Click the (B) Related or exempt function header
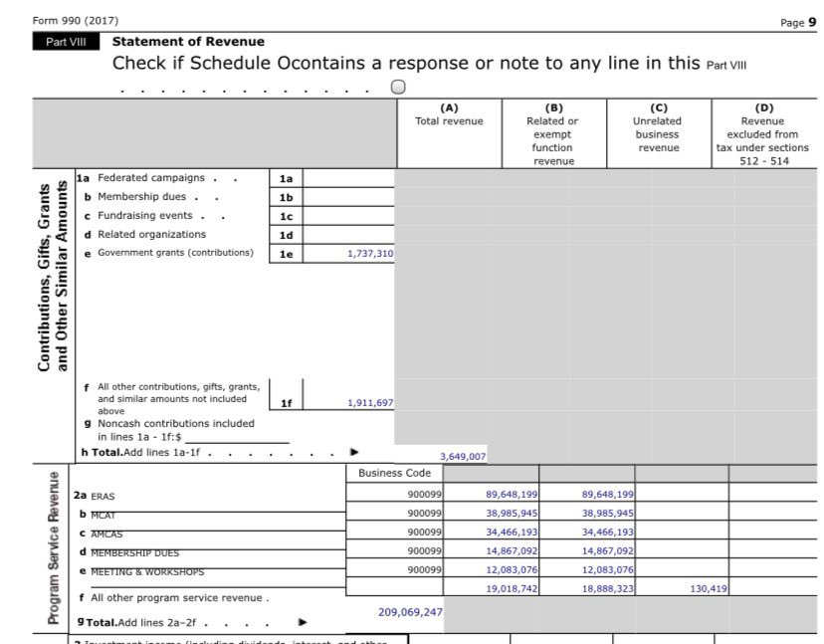Viewport: 824px width, 644px height. [x=553, y=134]
